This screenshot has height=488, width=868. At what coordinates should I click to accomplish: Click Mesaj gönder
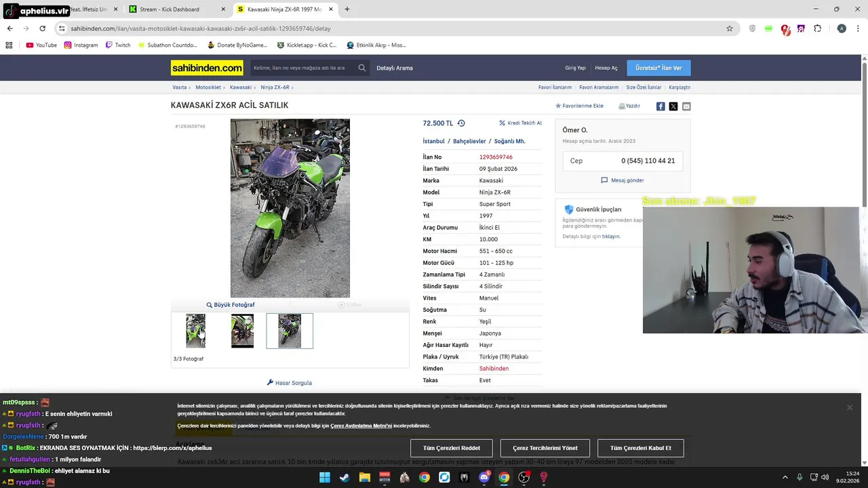(623, 180)
